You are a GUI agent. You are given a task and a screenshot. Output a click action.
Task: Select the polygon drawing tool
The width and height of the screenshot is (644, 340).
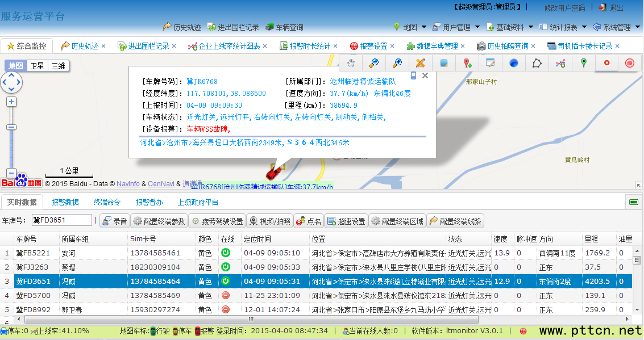tap(537, 63)
